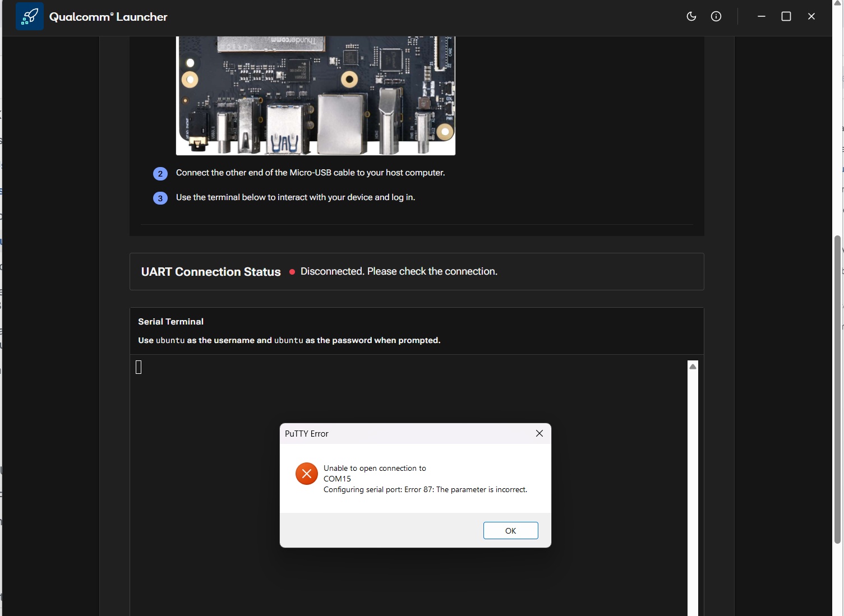Click the terminal scrollbar up arrow

[x=693, y=367]
